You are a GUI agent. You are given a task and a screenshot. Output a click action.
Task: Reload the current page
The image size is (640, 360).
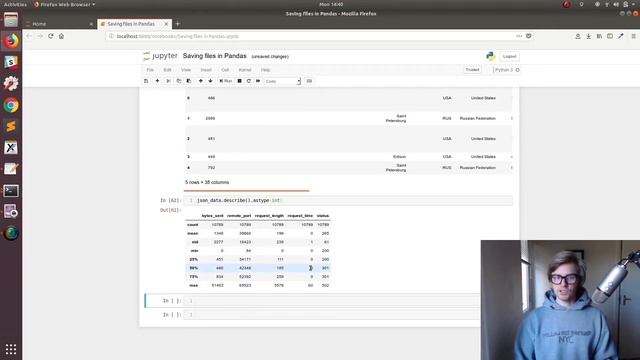point(51,36)
